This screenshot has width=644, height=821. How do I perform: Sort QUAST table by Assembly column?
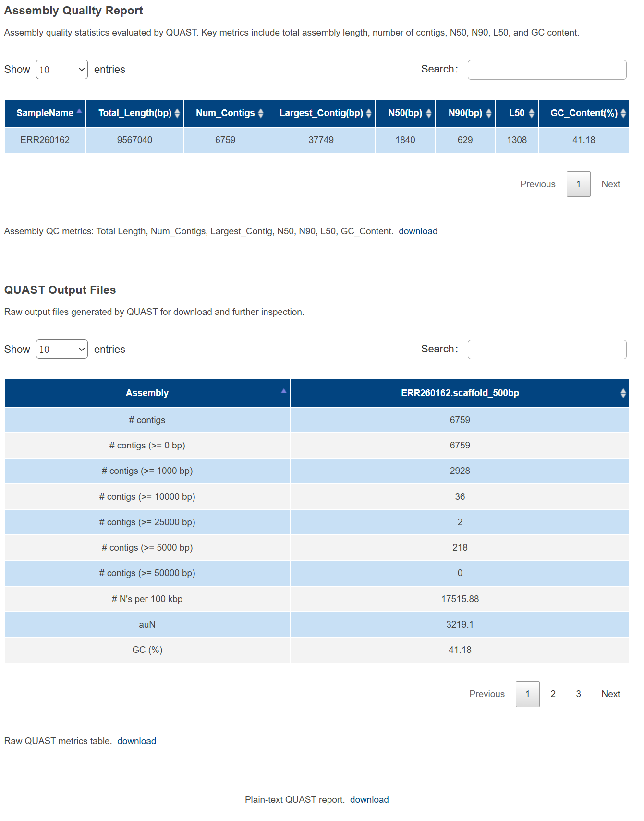pyautogui.click(x=147, y=393)
